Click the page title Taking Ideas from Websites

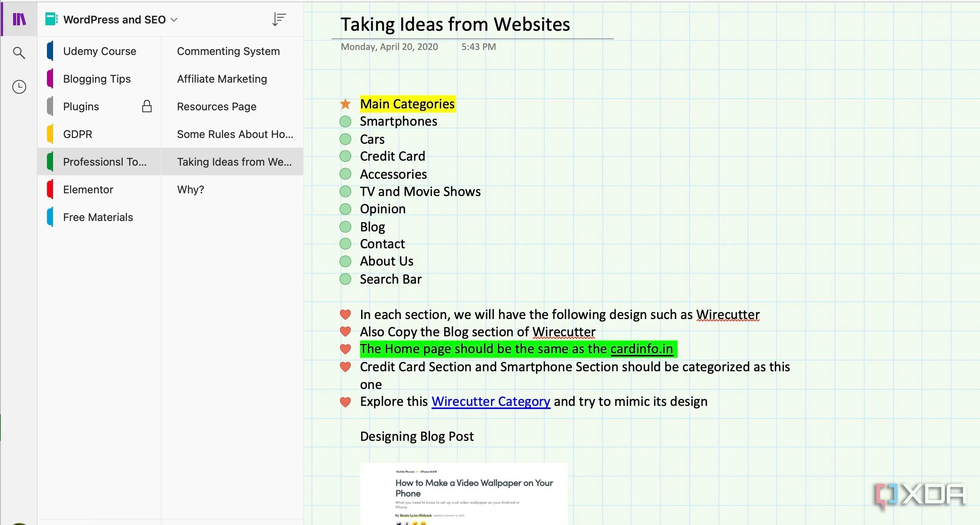pyautogui.click(x=455, y=25)
